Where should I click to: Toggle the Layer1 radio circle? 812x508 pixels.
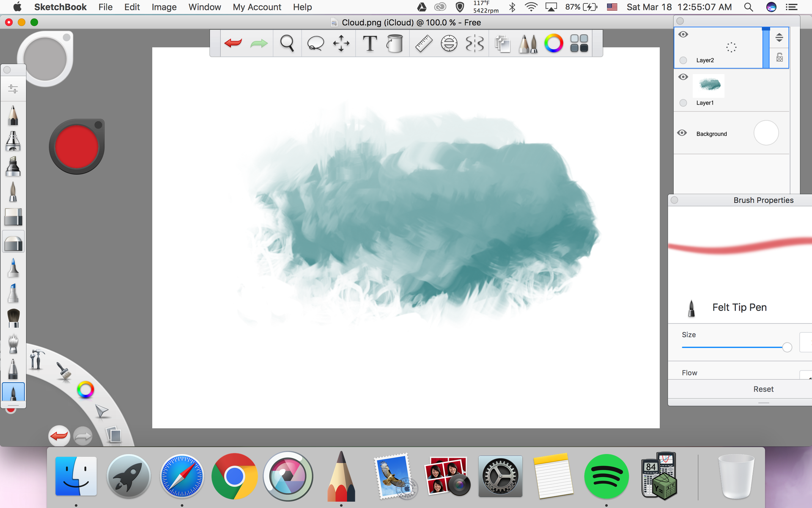click(683, 103)
